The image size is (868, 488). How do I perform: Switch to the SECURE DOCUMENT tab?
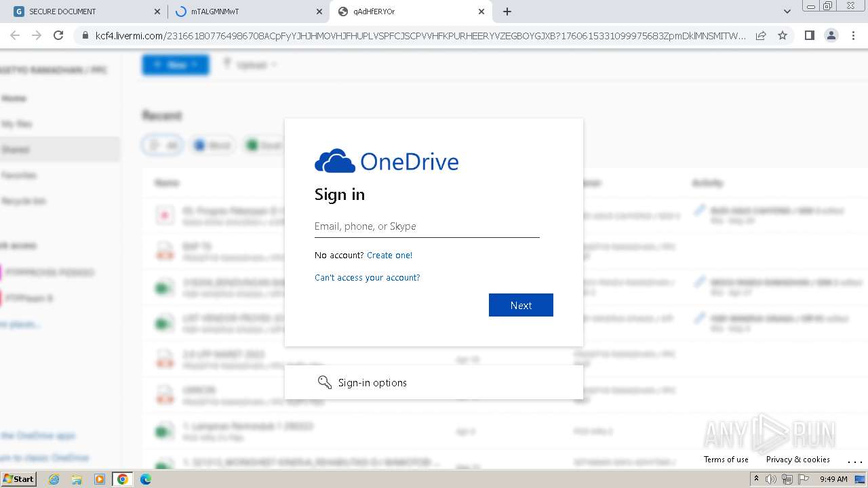(x=83, y=12)
